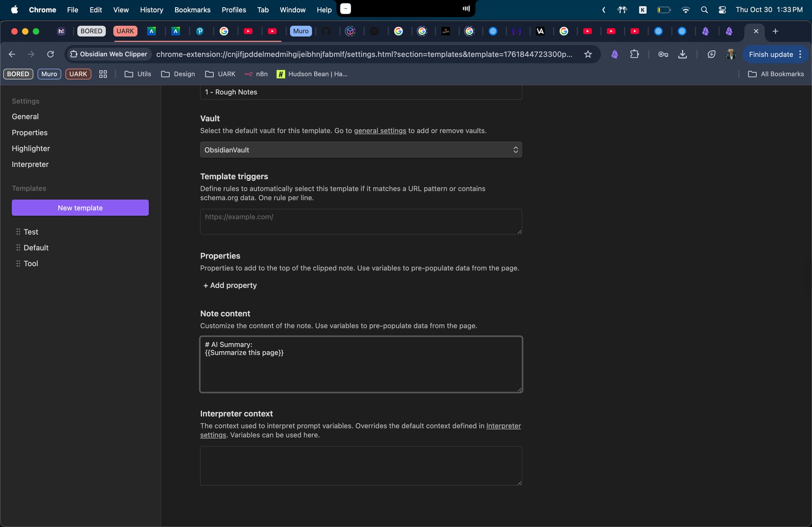Reload the page with refresh icon
Image resolution: width=812 pixels, height=527 pixels.
[50, 54]
